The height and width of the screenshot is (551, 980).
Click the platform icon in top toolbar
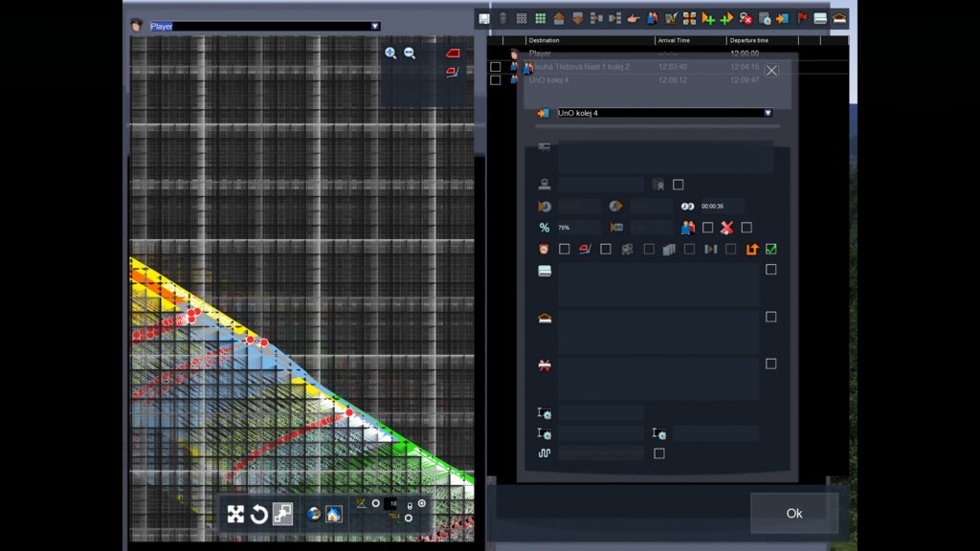point(820,19)
